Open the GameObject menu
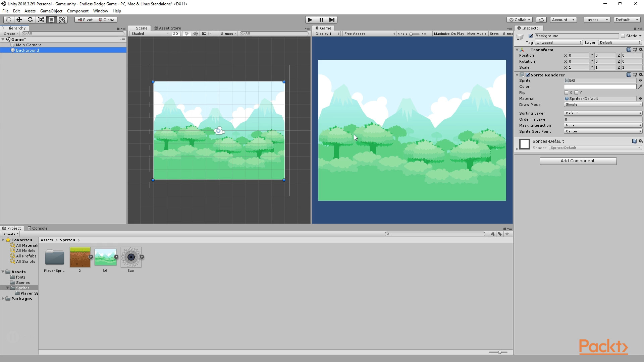Screen dimensions: 644x362 (x=51, y=11)
